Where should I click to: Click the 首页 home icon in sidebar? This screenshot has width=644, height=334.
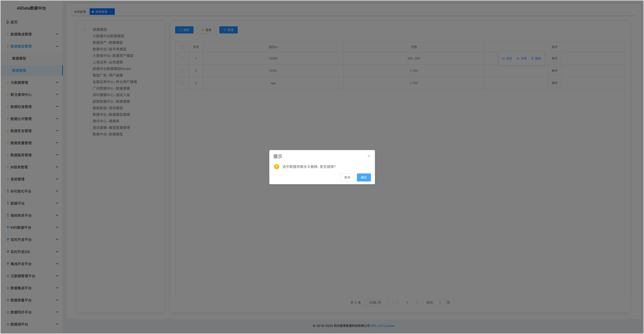[8, 22]
